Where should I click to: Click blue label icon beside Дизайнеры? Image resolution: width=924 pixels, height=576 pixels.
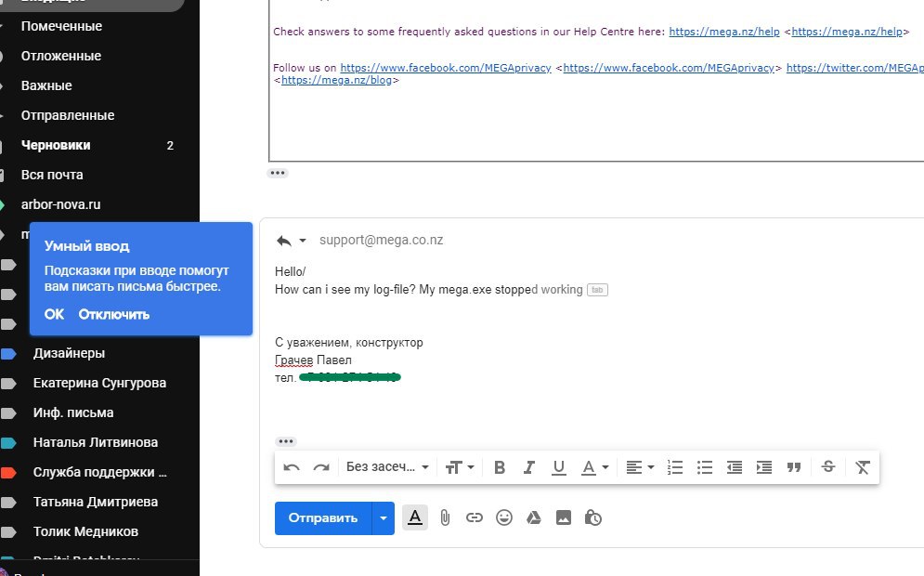8,354
